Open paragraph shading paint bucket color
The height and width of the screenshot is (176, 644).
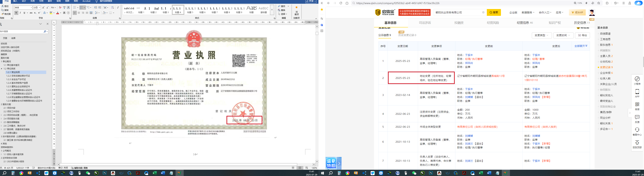(x=104, y=13)
